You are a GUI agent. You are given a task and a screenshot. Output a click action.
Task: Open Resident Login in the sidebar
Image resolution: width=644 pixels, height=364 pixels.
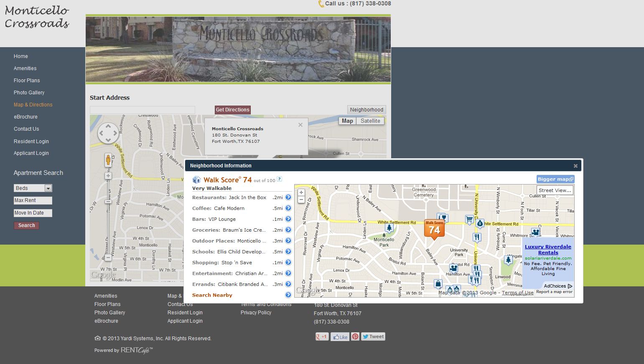pyautogui.click(x=31, y=142)
